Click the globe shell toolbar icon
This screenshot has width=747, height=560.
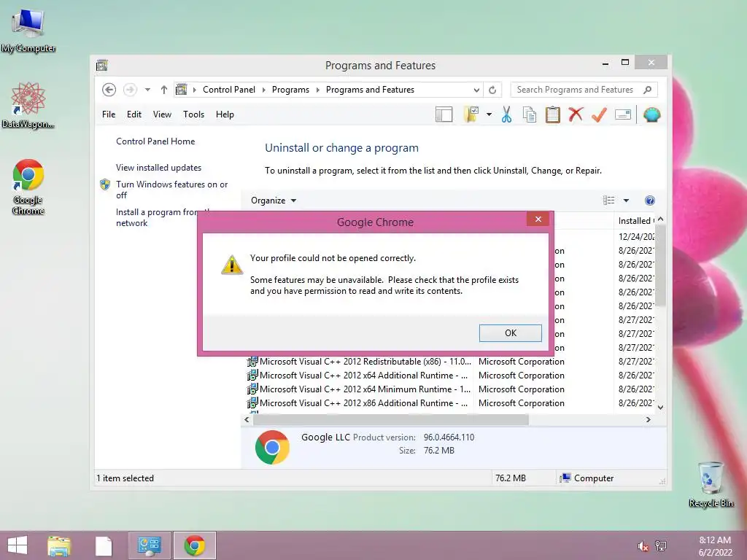point(651,114)
